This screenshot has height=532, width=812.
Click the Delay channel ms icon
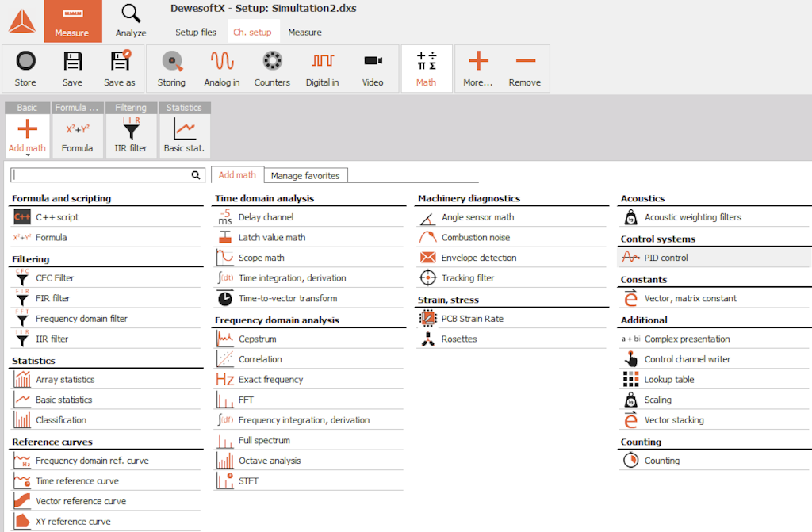(x=224, y=217)
